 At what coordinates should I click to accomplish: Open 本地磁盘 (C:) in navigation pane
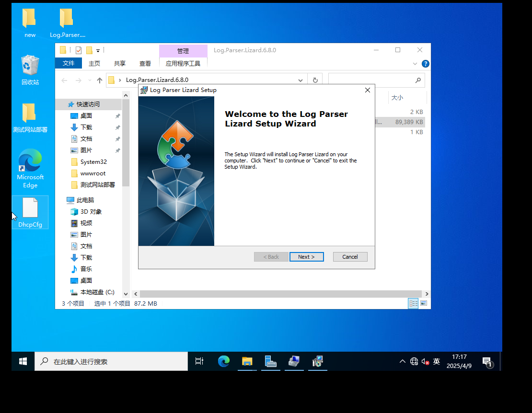(x=97, y=292)
